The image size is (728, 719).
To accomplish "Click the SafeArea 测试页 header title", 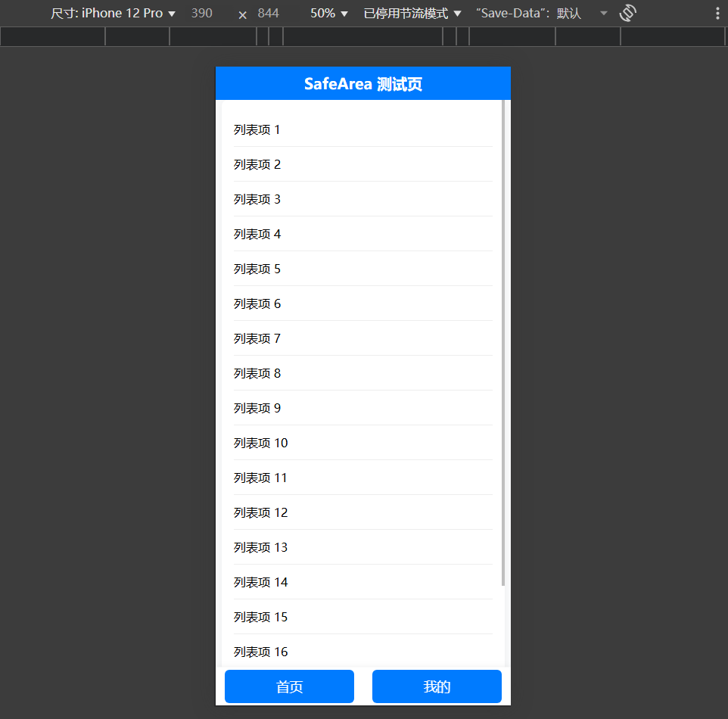I will (x=363, y=84).
